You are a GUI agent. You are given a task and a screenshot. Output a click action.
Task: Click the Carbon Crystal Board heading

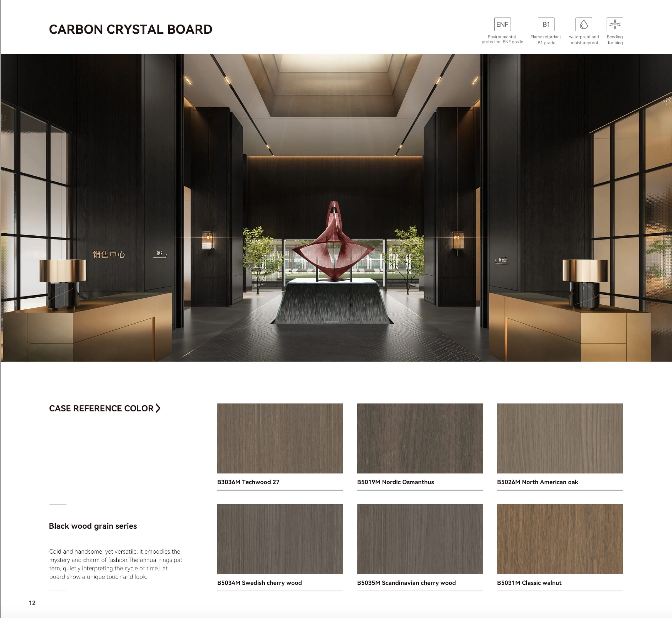130,30
